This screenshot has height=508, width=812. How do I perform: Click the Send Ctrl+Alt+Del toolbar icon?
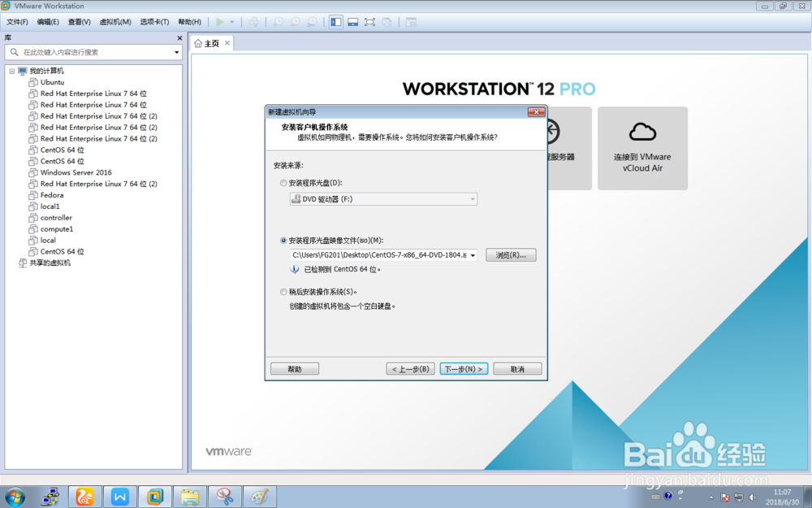(253, 22)
